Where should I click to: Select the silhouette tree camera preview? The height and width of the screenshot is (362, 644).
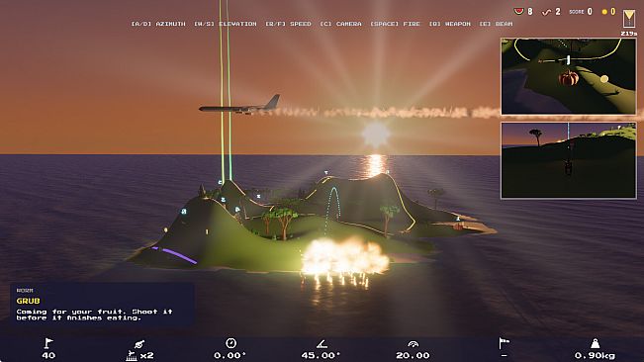point(569,160)
